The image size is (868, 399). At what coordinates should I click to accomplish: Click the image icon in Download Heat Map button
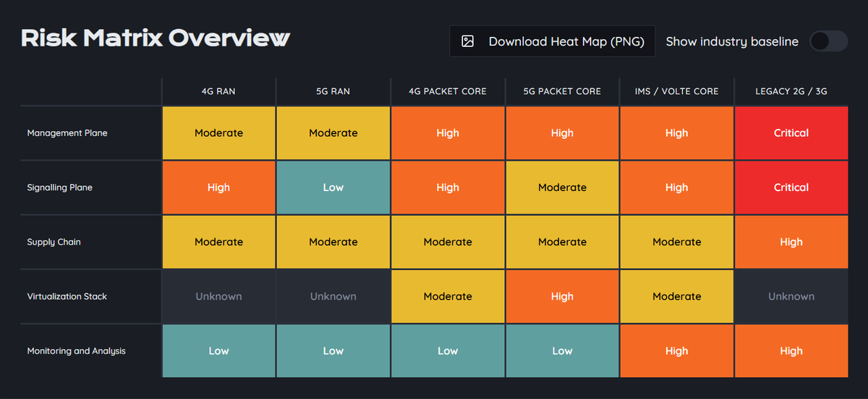pyautogui.click(x=468, y=41)
